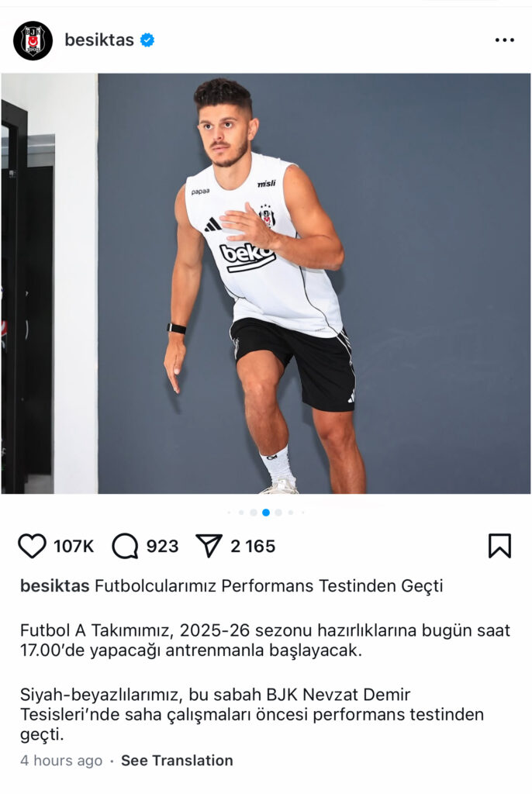
Task: Tap the beko logo on jersey photo
Action: [247, 256]
